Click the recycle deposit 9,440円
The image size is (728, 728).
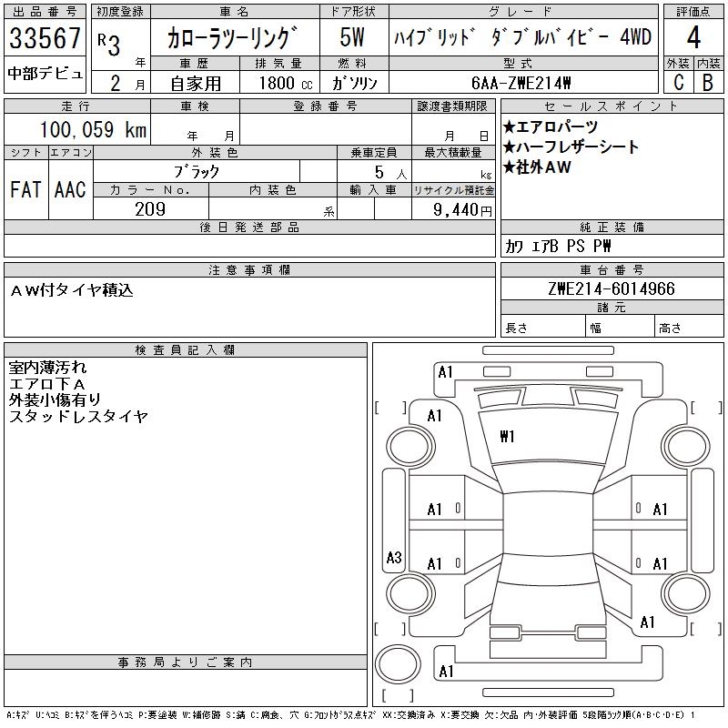click(x=462, y=209)
